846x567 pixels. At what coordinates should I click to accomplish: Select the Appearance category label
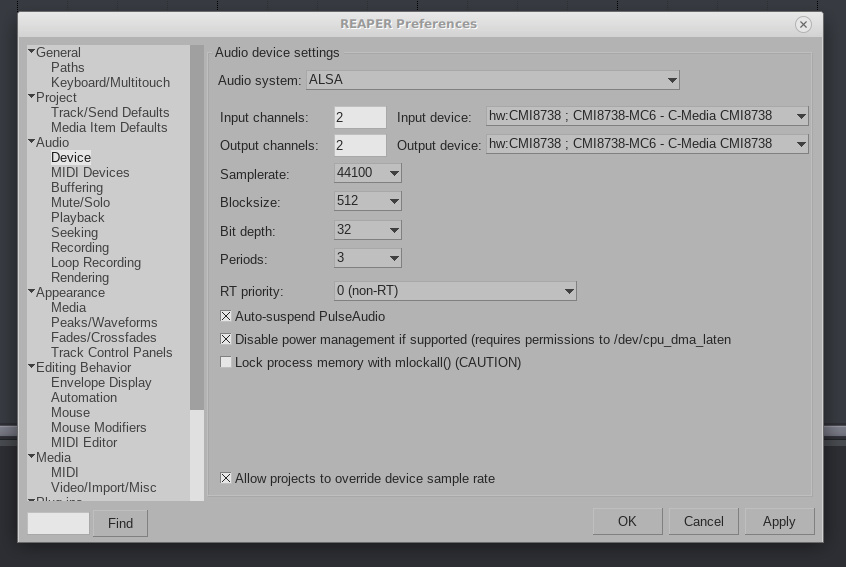tap(70, 292)
